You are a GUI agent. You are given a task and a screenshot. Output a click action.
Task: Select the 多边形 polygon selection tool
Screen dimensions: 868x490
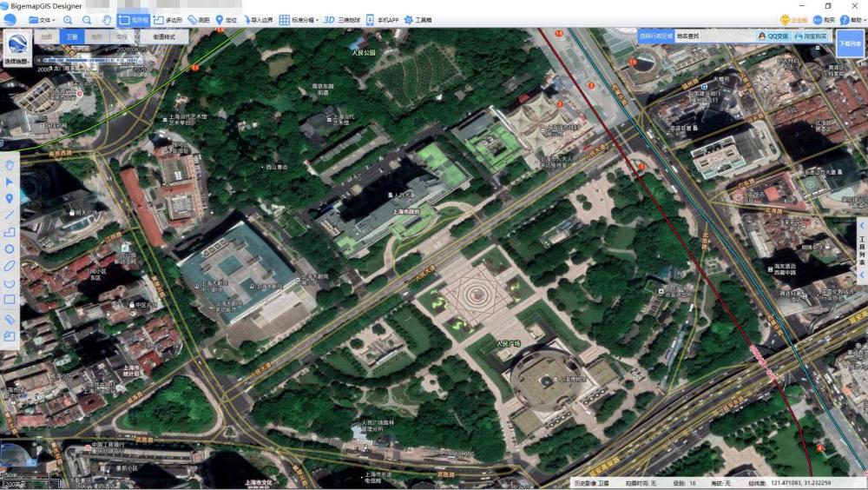click(x=168, y=20)
